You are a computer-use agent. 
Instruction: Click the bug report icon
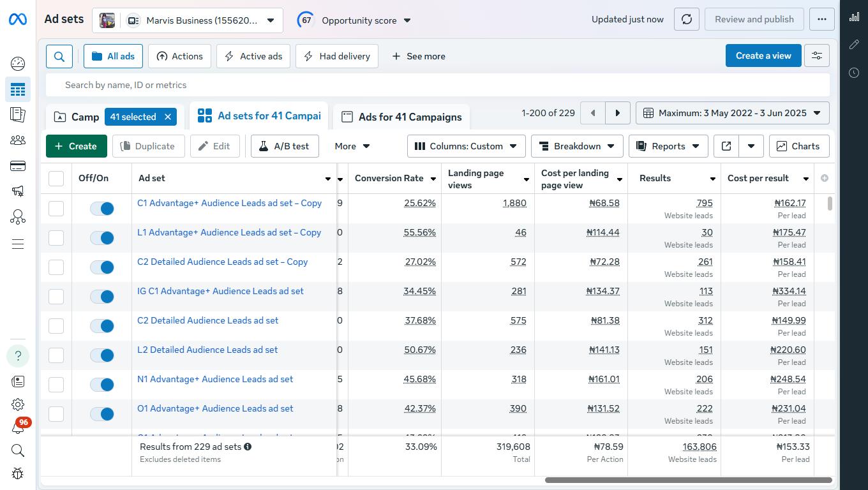[18, 474]
